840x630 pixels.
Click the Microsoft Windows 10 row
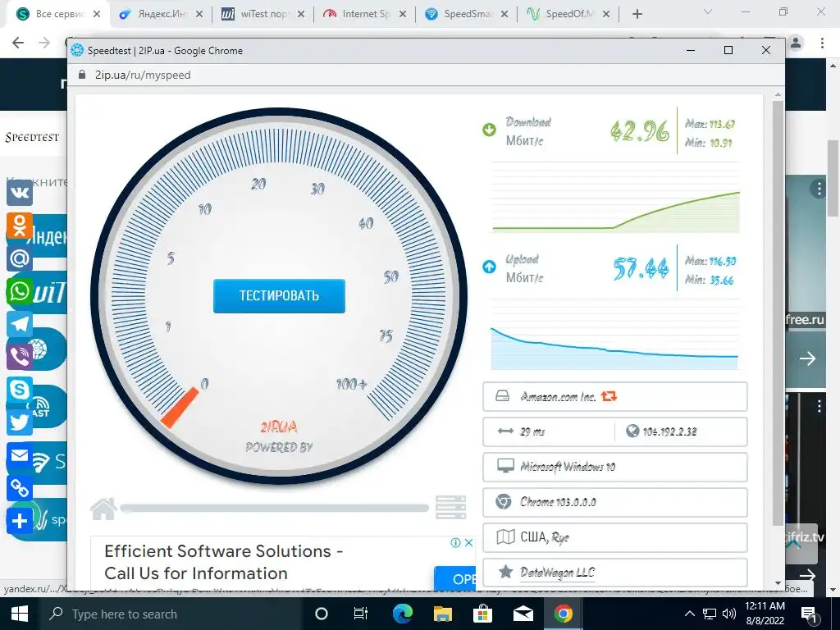coord(615,467)
